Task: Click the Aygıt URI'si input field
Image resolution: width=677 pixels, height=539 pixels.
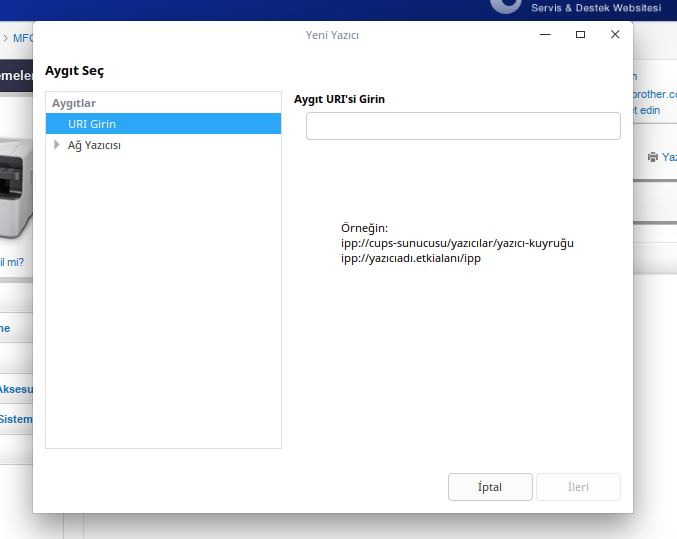Action: coord(462,126)
